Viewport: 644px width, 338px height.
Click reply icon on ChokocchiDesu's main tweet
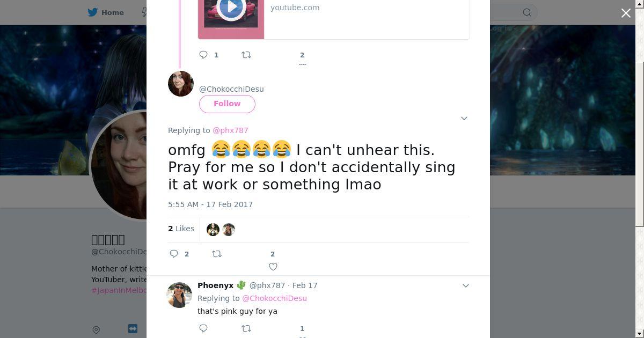tap(174, 254)
